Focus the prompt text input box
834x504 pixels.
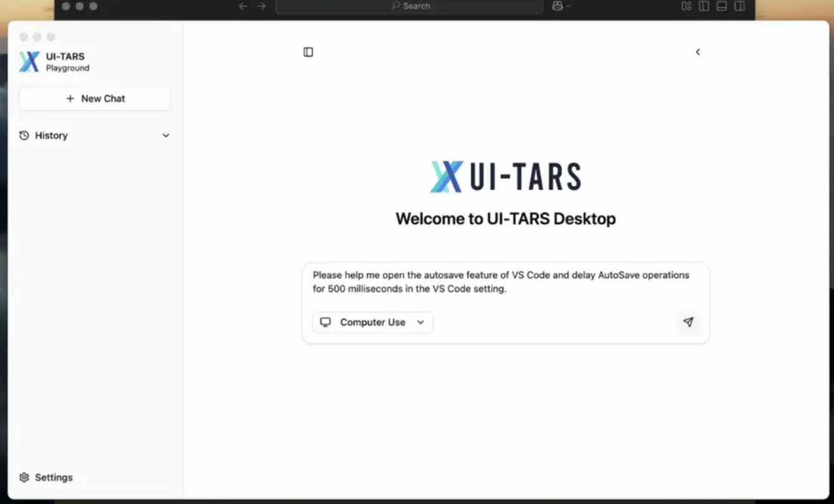pos(504,282)
